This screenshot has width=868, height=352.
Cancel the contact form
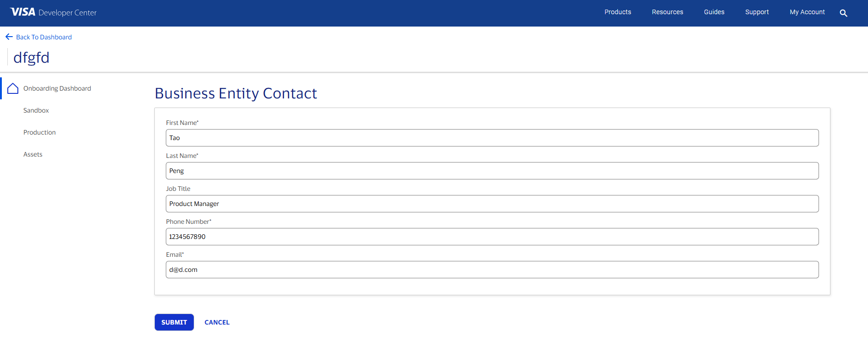pyautogui.click(x=217, y=322)
